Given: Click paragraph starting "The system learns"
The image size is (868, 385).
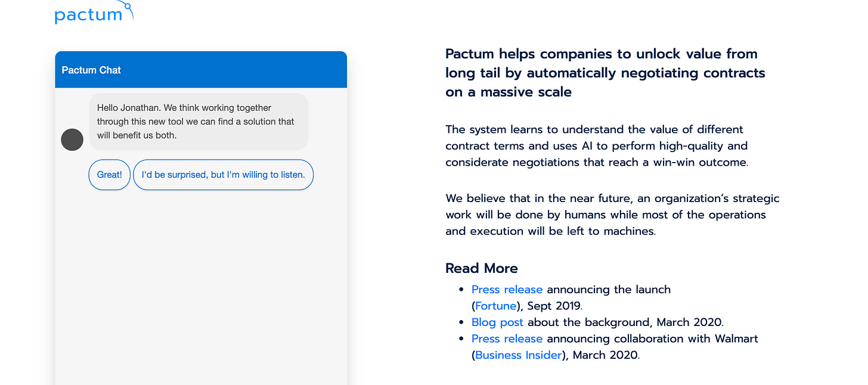Looking at the screenshot, I should point(596,145).
